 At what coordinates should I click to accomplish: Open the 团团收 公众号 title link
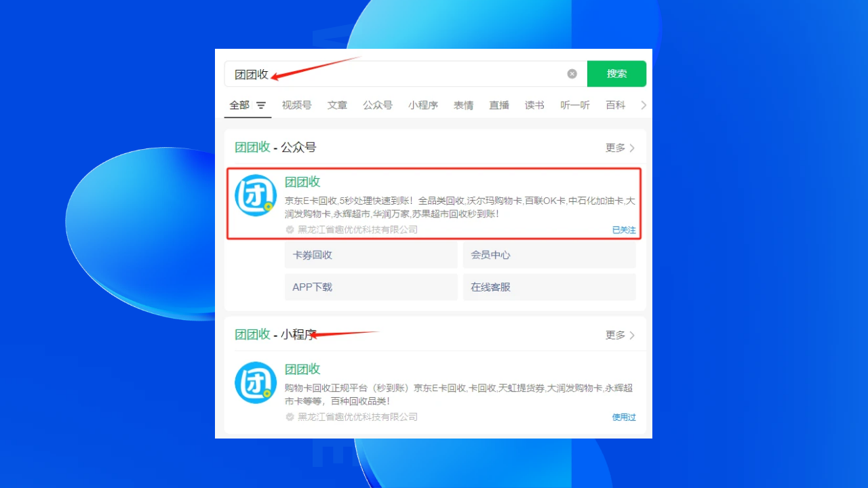302,182
